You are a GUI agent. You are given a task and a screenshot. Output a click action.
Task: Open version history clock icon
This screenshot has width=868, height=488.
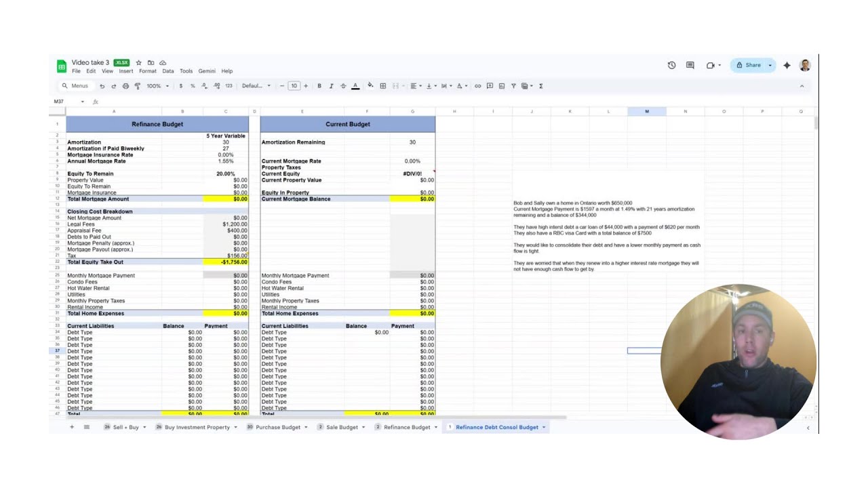671,65
